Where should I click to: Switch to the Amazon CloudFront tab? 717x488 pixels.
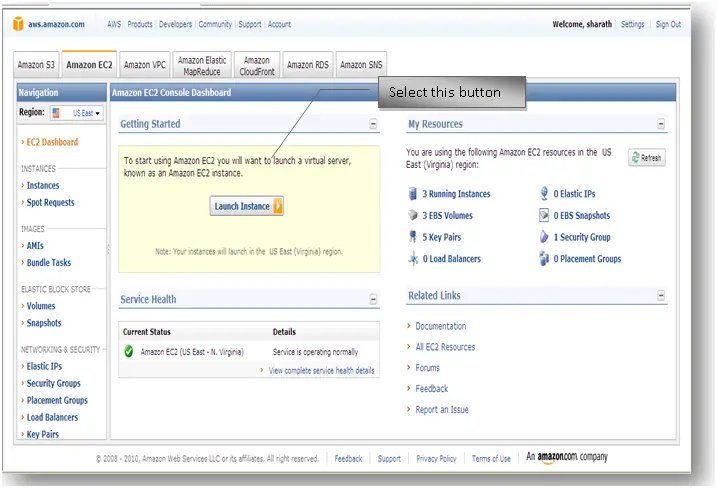[x=257, y=65]
